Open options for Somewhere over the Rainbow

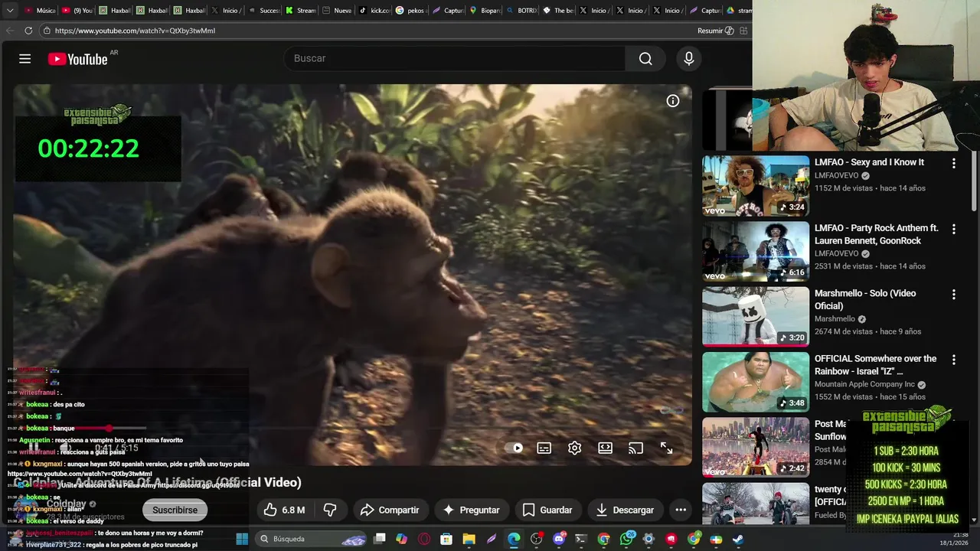click(x=953, y=360)
